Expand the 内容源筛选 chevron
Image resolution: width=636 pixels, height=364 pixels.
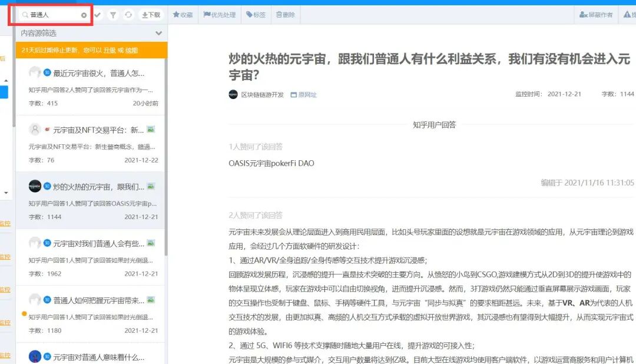[158, 33]
